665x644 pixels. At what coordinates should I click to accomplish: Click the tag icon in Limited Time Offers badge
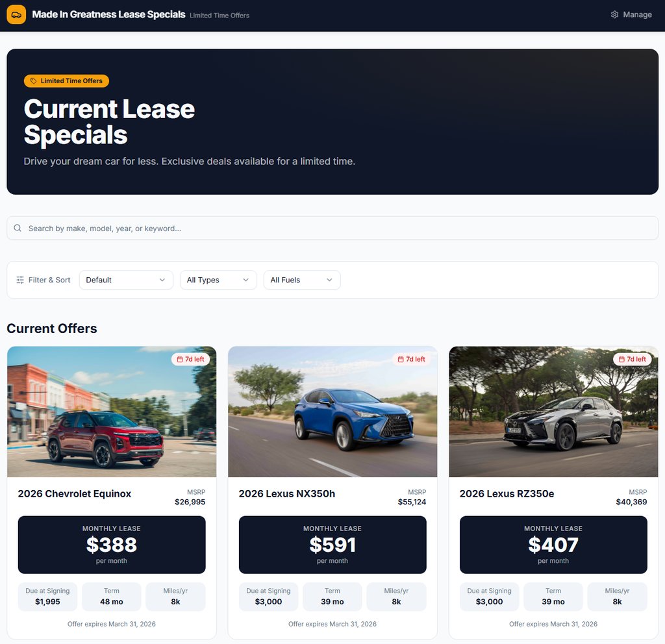pos(34,81)
